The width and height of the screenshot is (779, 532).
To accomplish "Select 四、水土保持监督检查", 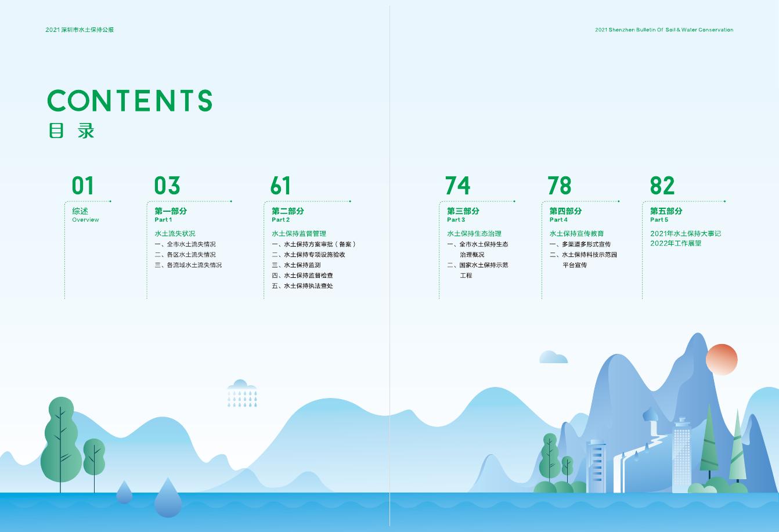I will pyautogui.click(x=302, y=276).
